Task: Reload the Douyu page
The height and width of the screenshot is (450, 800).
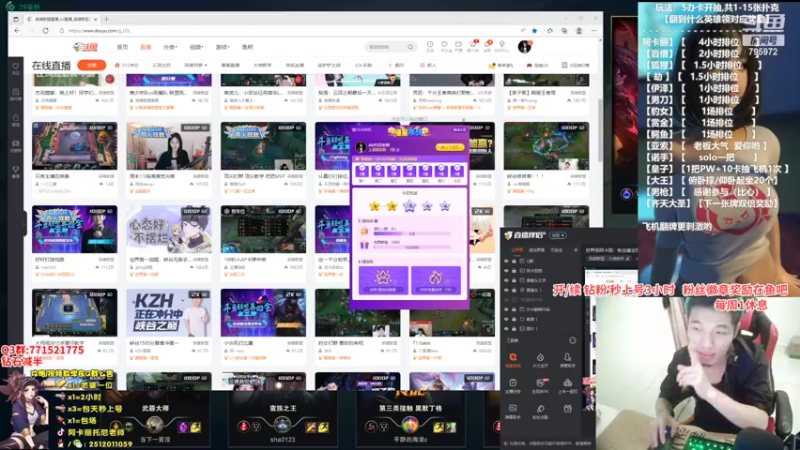Action: click(x=45, y=31)
